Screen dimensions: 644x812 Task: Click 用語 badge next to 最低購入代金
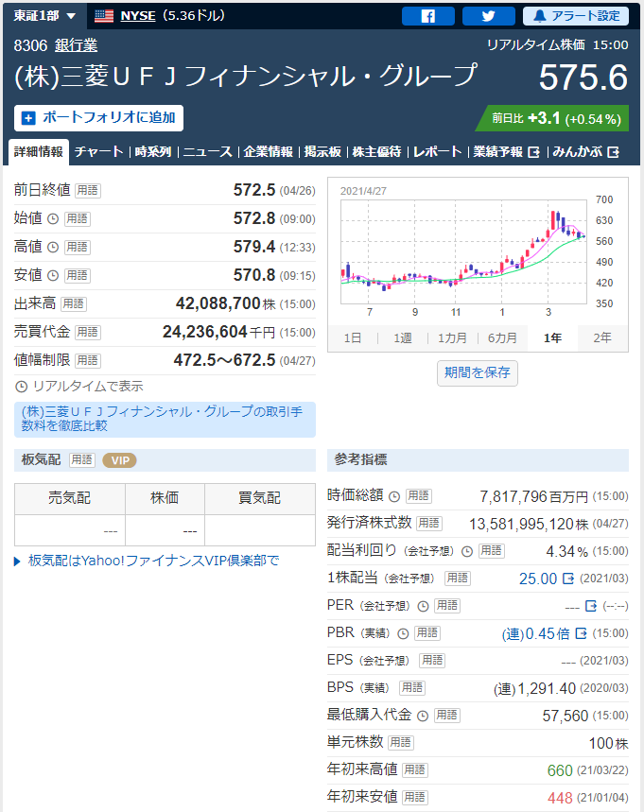tap(446, 716)
